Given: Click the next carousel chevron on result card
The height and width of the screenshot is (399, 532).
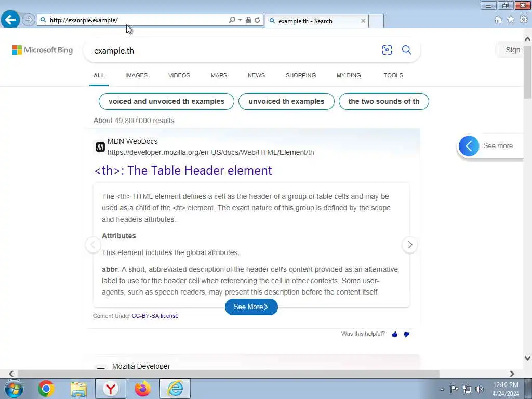Looking at the screenshot, I should coord(410,245).
